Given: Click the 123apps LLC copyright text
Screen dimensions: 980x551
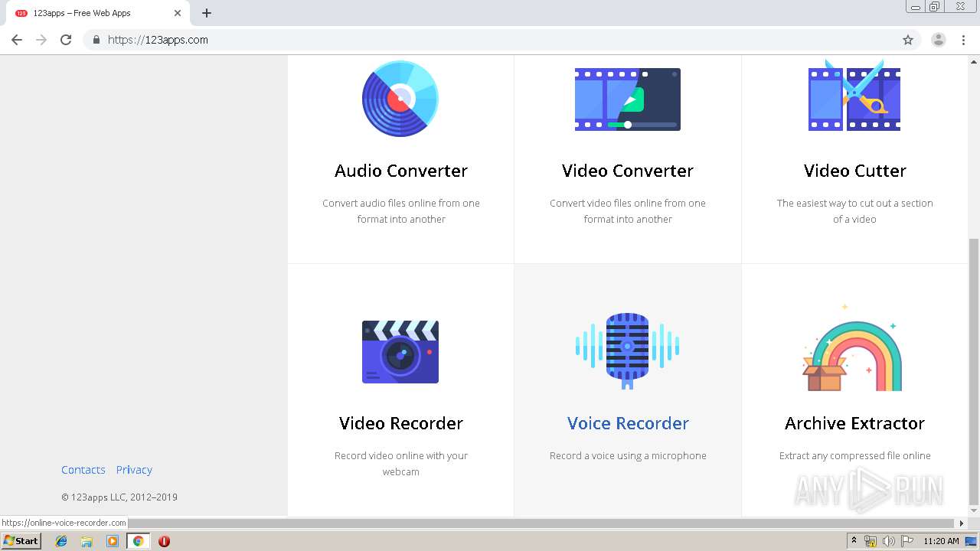Looking at the screenshot, I should [119, 497].
